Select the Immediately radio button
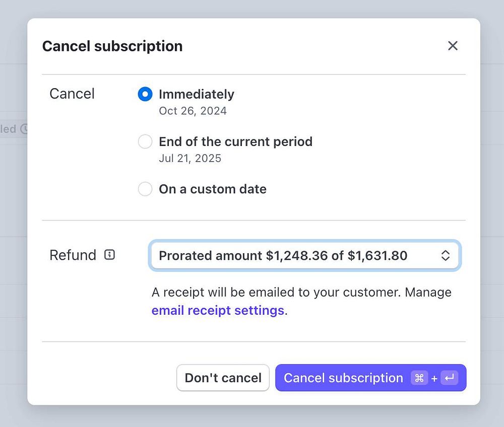The image size is (504, 427). 145,94
